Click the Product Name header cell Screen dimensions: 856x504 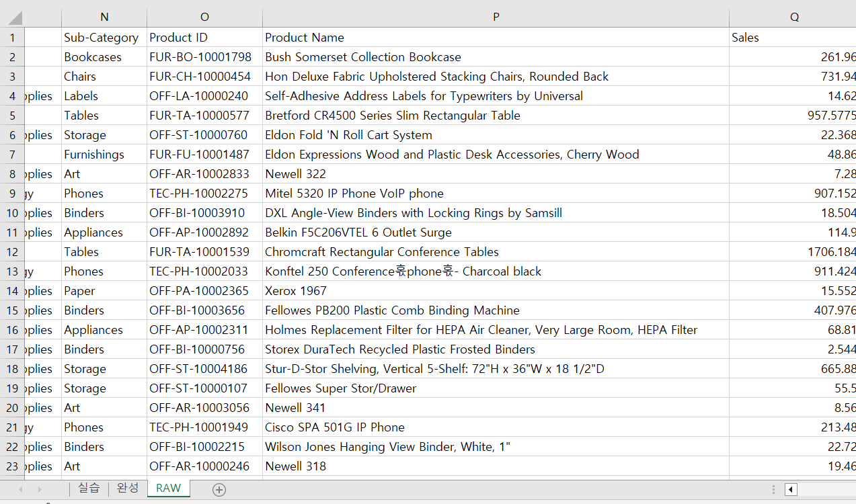[x=496, y=38]
